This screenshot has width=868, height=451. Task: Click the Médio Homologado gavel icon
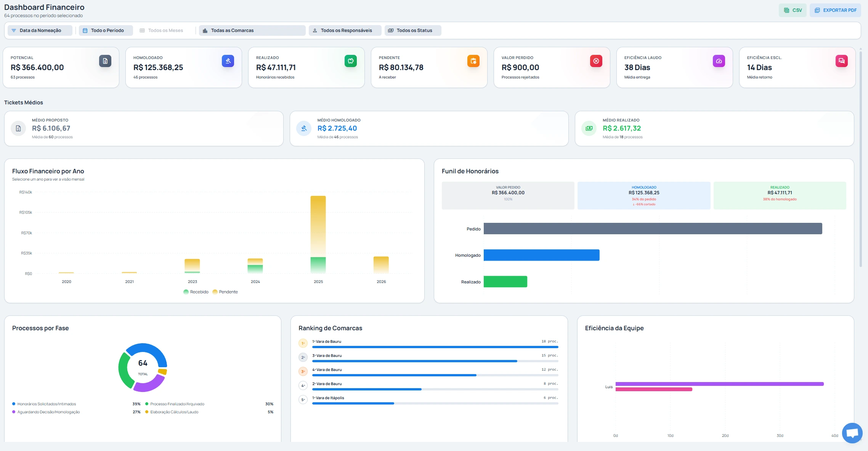click(304, 128)
